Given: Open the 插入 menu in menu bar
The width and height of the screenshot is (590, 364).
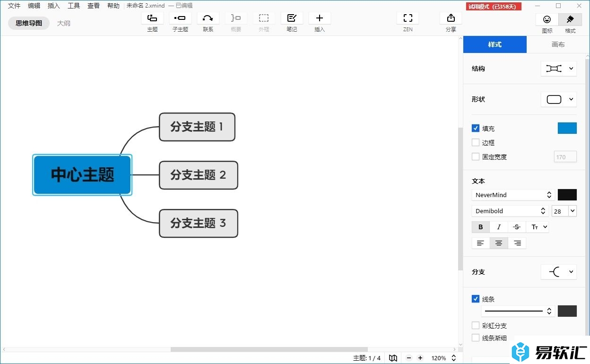Looking at the screenshot, I should [54, 6].
